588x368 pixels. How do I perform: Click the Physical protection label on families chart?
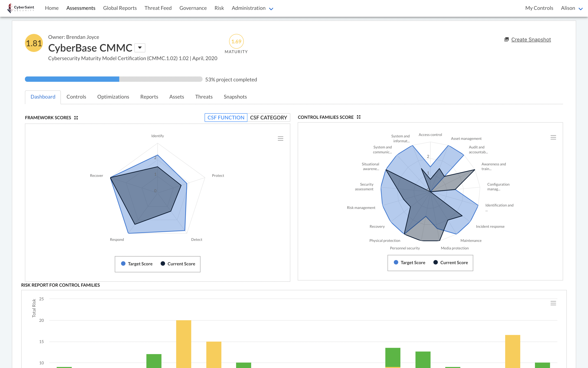(x=385, y=240)
